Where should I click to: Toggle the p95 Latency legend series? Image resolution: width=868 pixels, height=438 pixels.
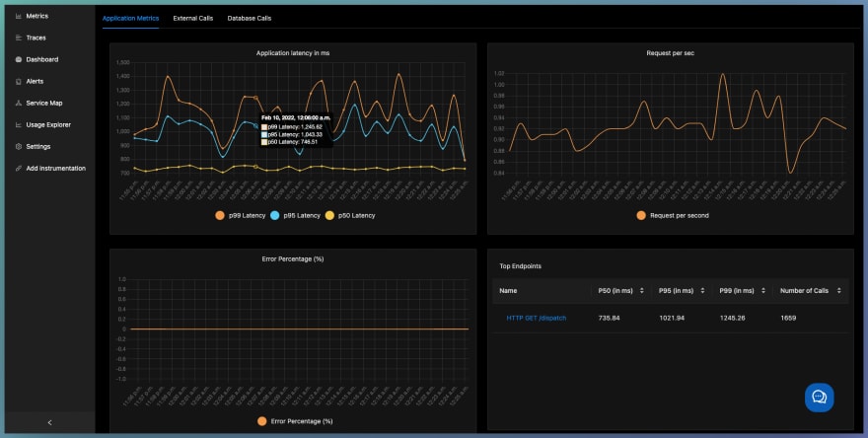[x=295, y=215]
